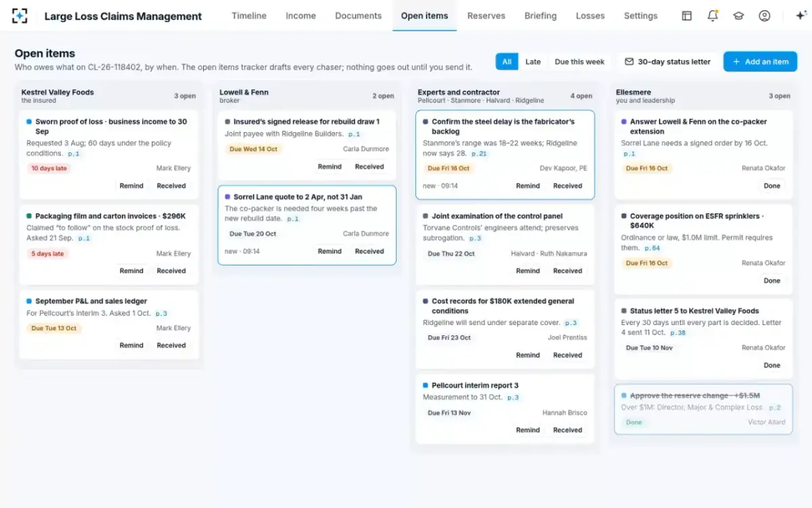Viewport: 812px width, 508px height.
Task: Remind on September P&L and sales ledger
Action: click(x=131, y=345)
